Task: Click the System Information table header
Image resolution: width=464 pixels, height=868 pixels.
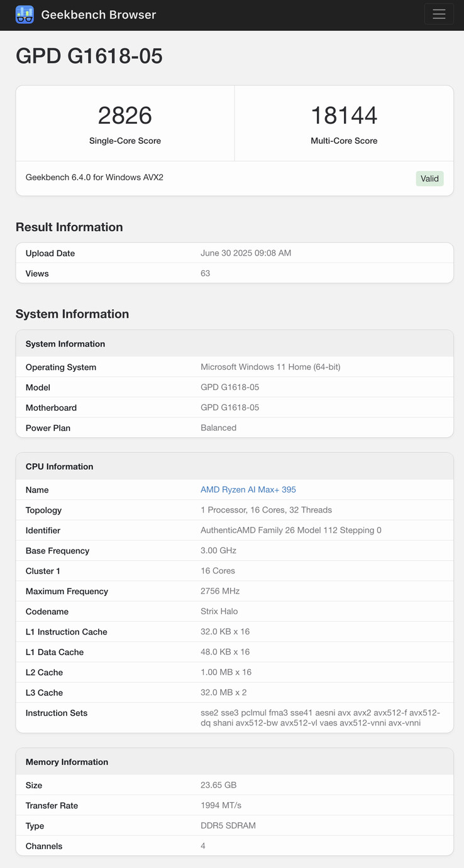Action: (235, 344)
